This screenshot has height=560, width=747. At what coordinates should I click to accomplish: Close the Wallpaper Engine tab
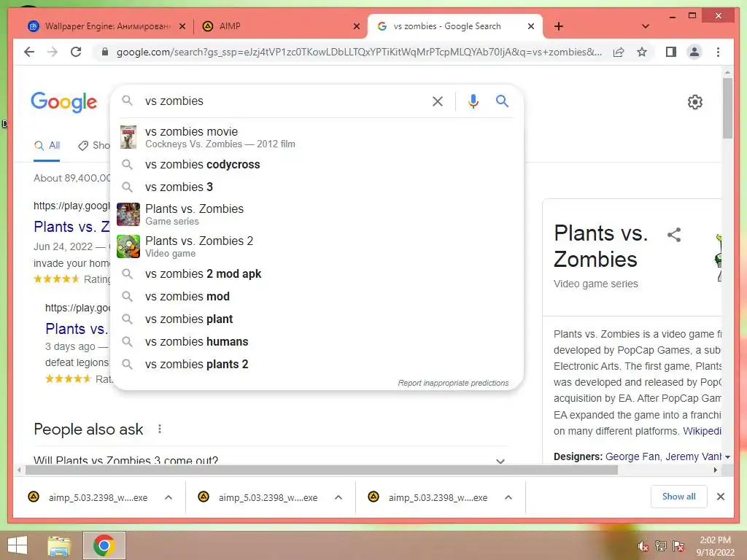[182, 26]
